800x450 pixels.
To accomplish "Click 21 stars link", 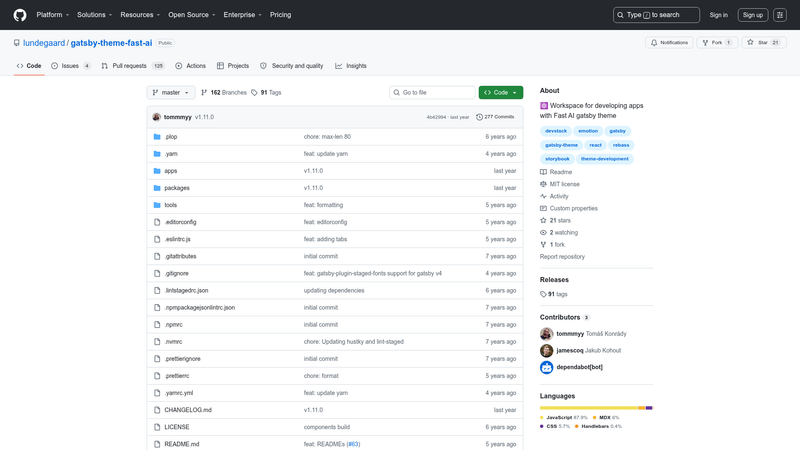I will point(556,220).
